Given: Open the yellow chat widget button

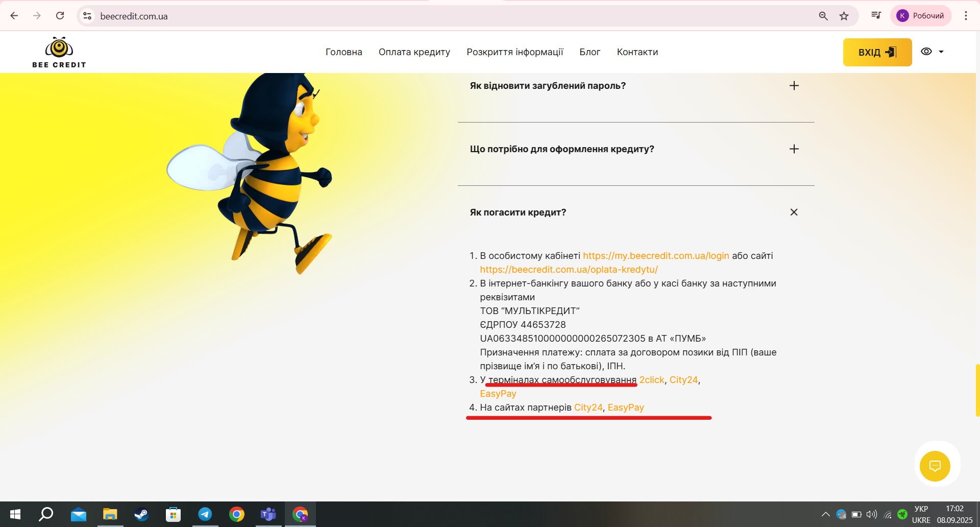Looking at the screenshot, I should tap(935, 466).
